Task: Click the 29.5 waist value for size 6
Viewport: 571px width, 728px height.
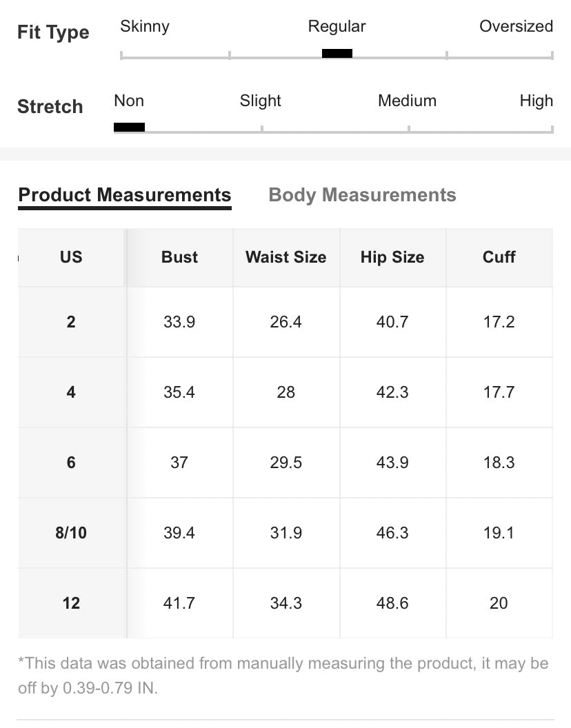Action: coord(285,463)
